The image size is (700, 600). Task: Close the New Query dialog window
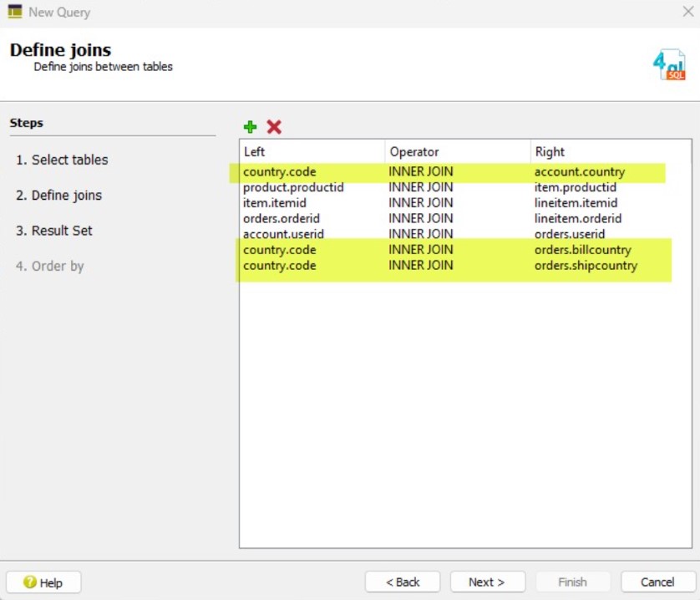(x=687, y=12)
